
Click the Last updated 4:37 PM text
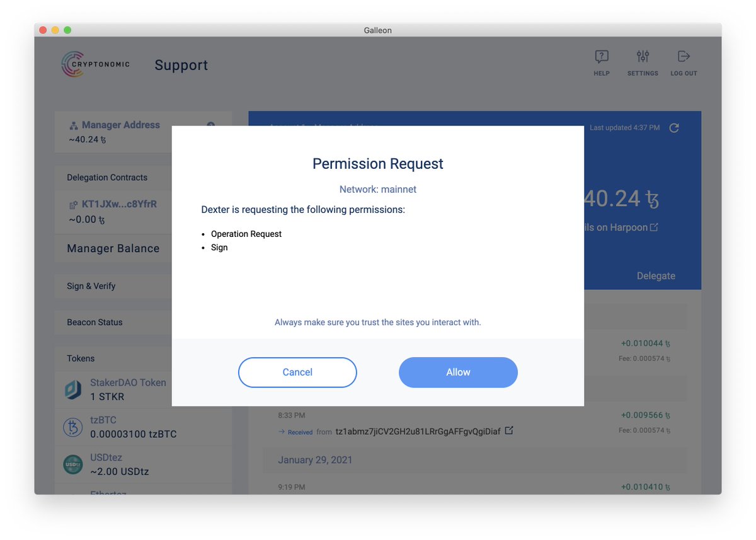point(625,128)
